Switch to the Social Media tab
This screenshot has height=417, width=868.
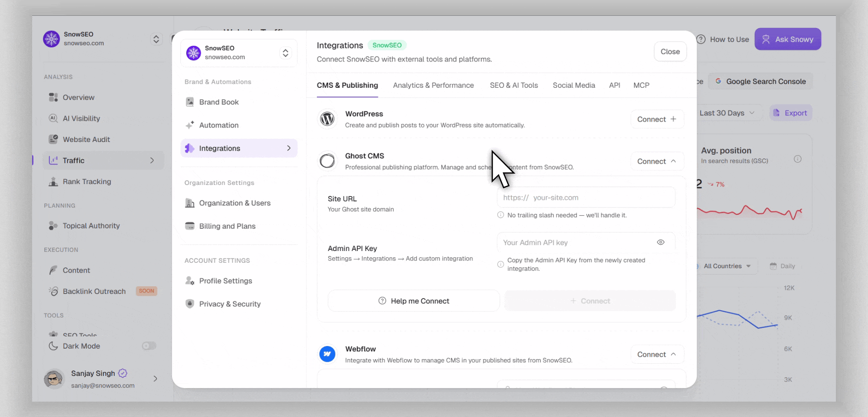pyautogui.click(x=574, y=85)
